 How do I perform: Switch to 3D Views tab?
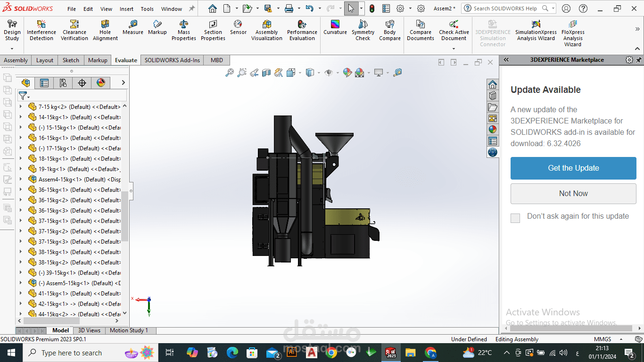click(89, 330)
